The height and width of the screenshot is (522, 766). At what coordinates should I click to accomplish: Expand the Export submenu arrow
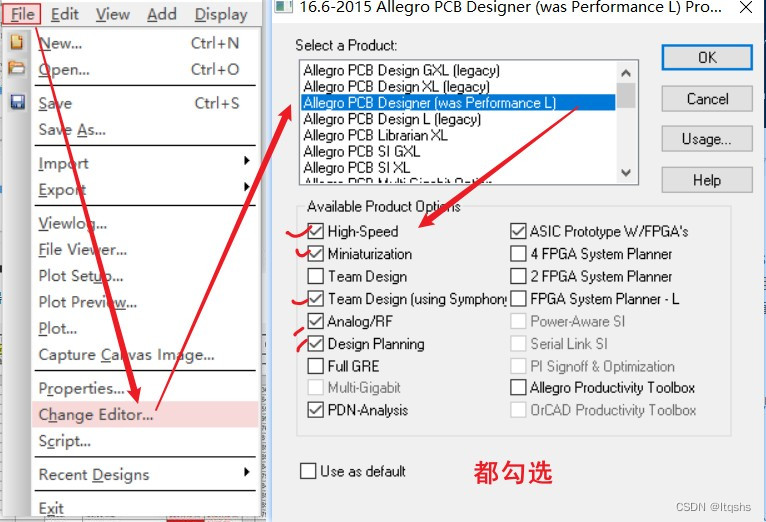(246, 188)
